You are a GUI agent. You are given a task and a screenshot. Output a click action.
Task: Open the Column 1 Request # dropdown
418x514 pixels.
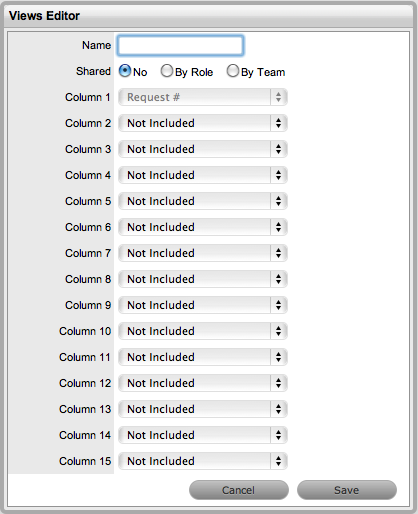(203, 97)
